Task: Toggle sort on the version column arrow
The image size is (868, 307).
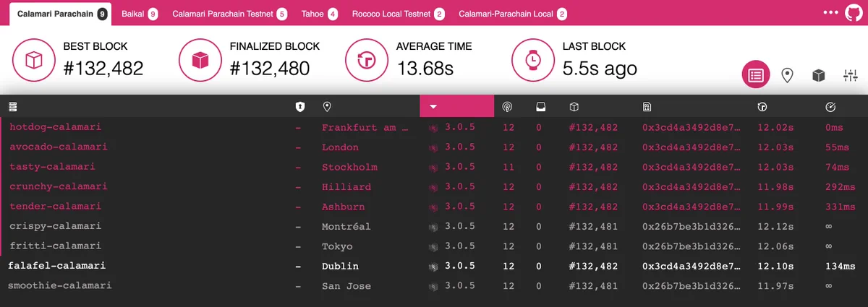Action: click(x=433, y=107)
